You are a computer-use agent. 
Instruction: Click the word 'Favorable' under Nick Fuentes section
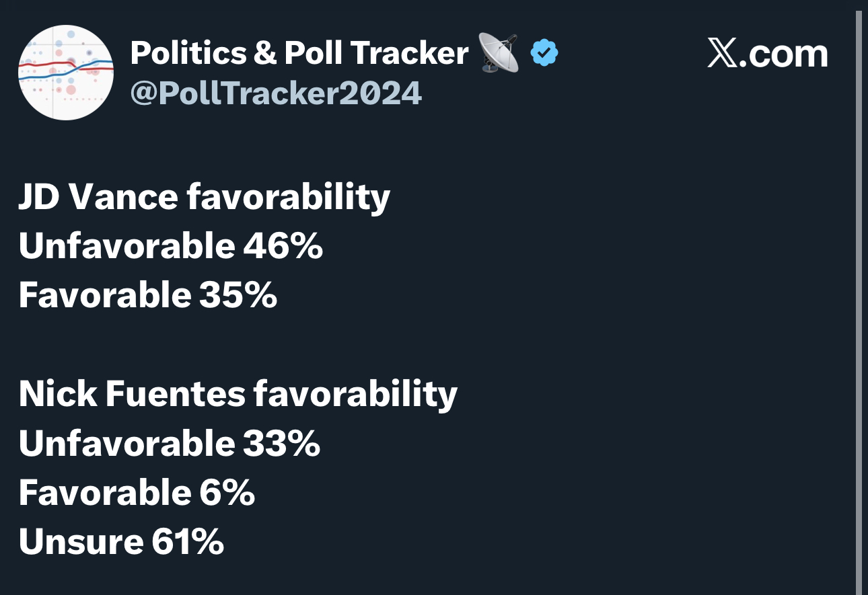[104, 493]
